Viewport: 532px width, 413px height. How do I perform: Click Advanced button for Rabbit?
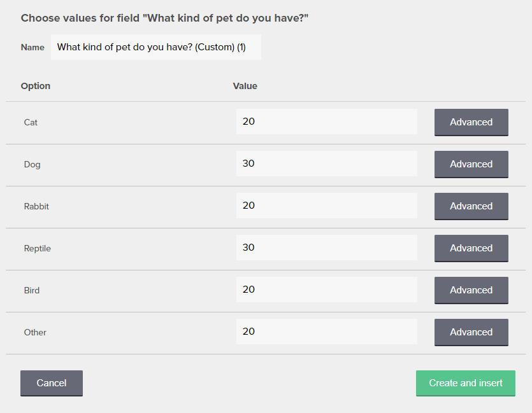click(x=471, y=206)
